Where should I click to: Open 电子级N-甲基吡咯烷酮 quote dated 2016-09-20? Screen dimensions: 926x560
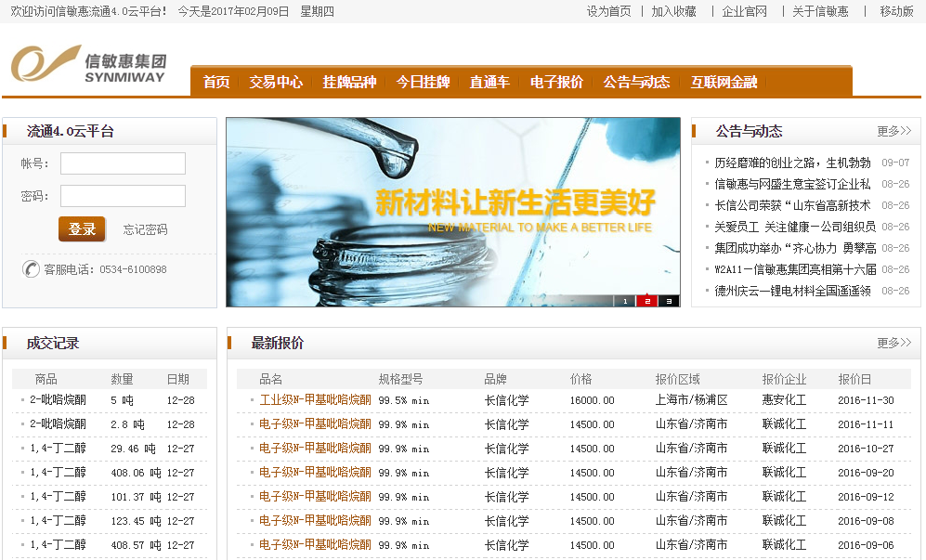pyautogui.click(x=316, y=473)
